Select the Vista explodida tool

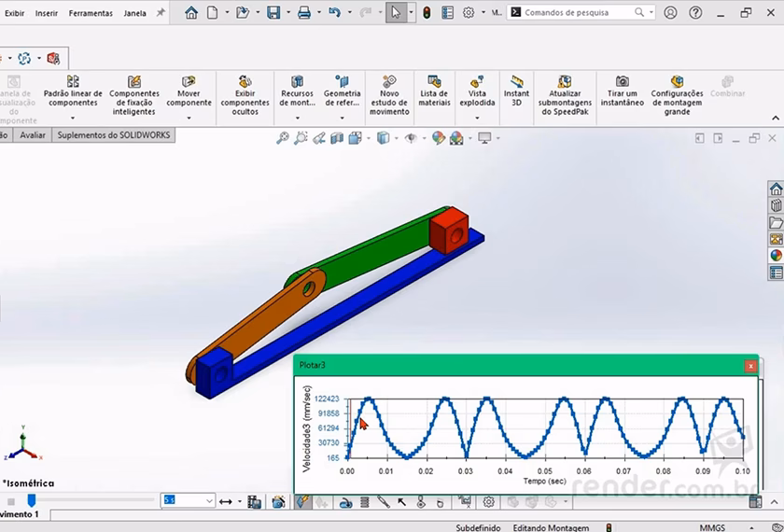tap(477, 95)
